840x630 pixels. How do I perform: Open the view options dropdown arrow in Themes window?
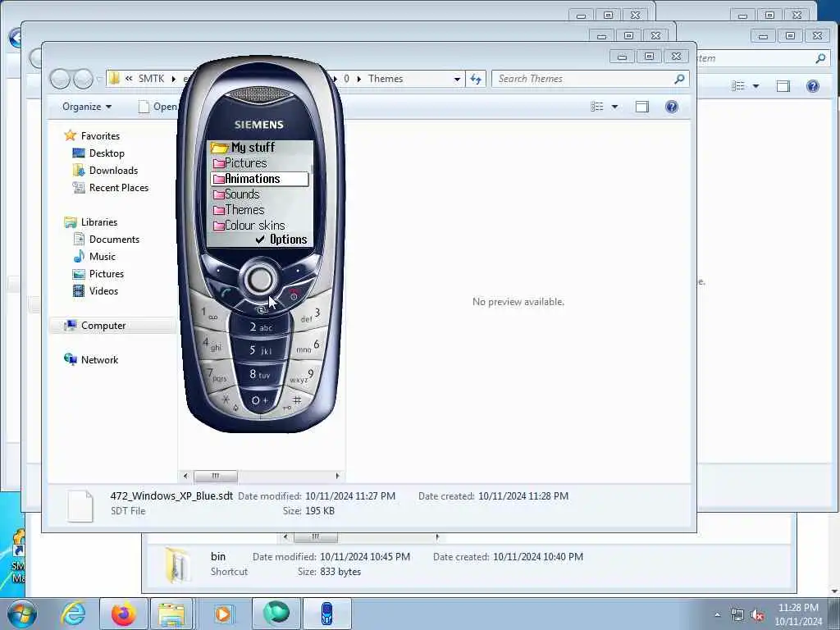[614, 107]
